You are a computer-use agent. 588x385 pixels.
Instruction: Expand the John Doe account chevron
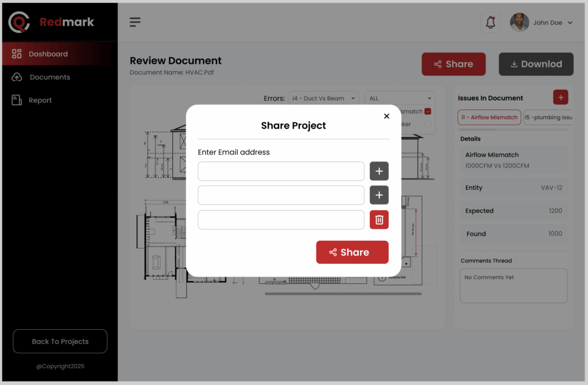570,23
